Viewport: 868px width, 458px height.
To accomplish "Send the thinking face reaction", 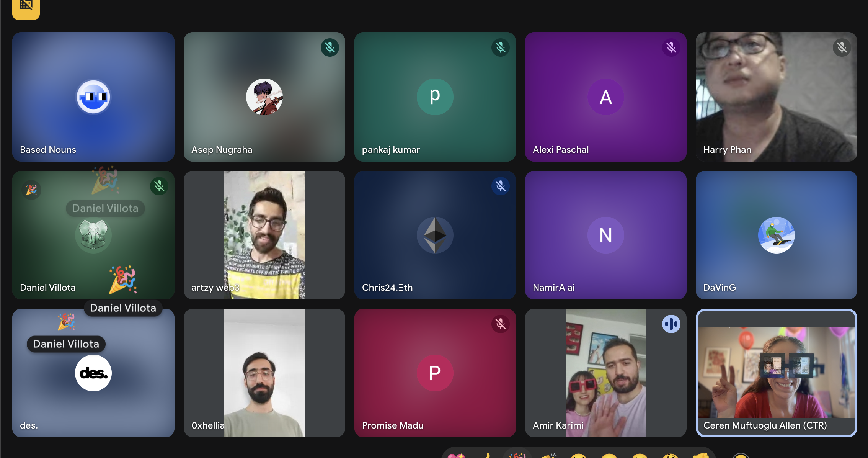I will [670, 456].
